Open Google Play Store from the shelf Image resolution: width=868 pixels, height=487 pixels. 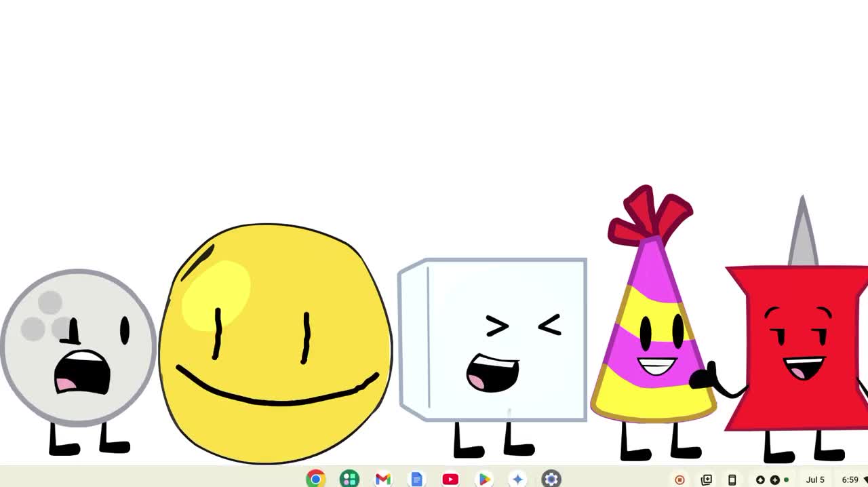tap(484, 479)
